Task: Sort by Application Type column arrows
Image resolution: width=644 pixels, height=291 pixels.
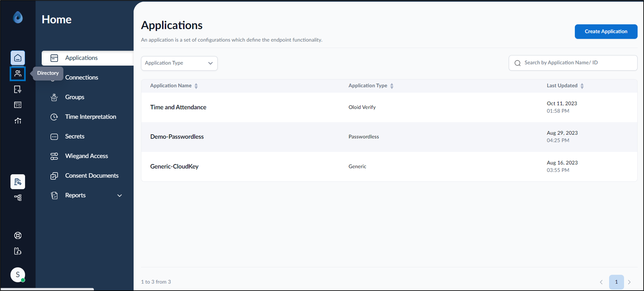Action: pyautogui.click(x=392, y=86)
